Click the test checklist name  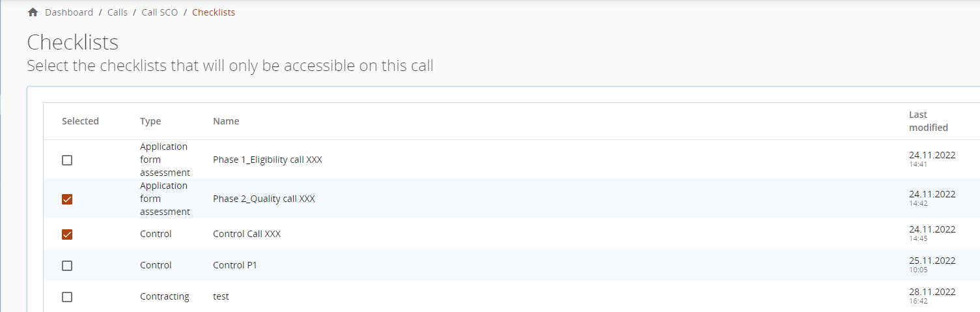221,297
